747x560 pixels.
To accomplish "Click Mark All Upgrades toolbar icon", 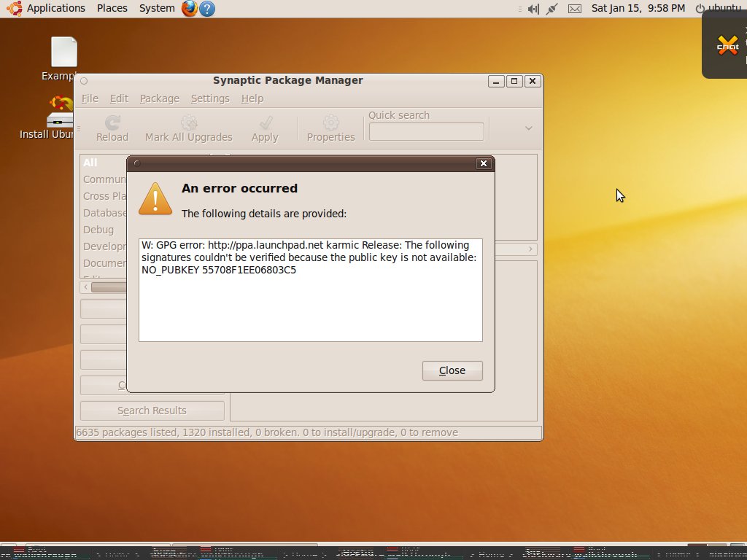I will (189, 128).
